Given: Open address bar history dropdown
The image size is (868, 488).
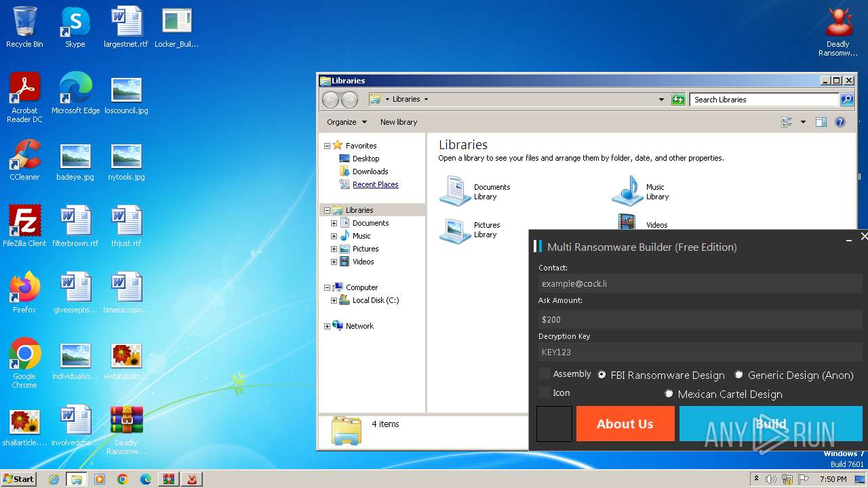Looking at the screenshot, I should (661, 100).
